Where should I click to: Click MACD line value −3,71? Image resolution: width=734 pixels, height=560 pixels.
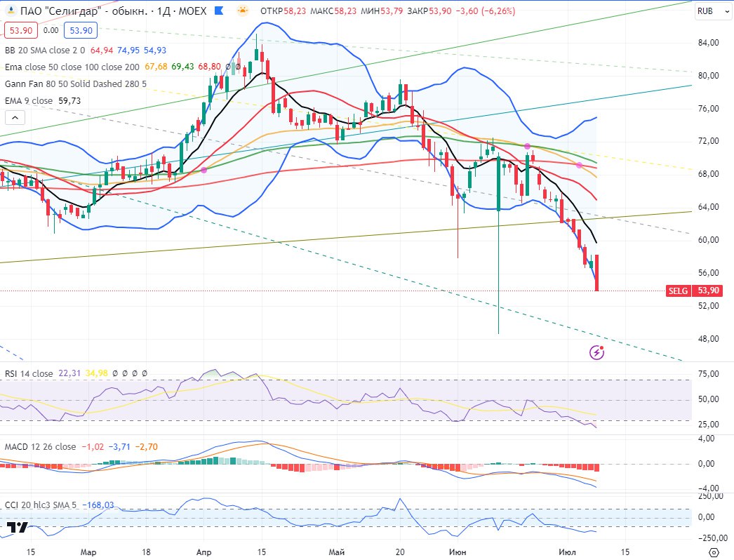coord(119,447)
